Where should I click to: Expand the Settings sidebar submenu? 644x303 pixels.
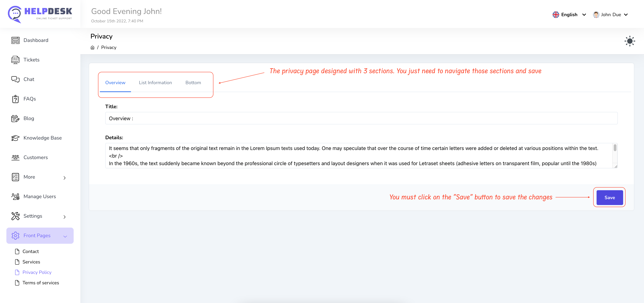point(65,216)
